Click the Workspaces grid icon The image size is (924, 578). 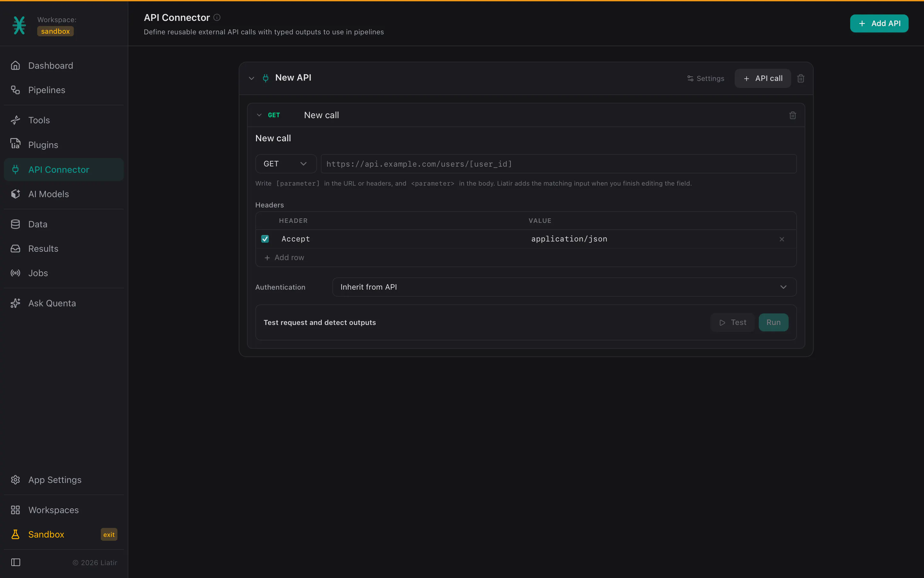[15, 510]
